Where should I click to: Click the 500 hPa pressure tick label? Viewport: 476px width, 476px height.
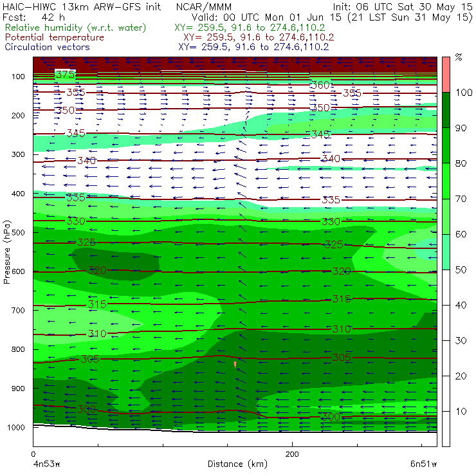[18, 233]
